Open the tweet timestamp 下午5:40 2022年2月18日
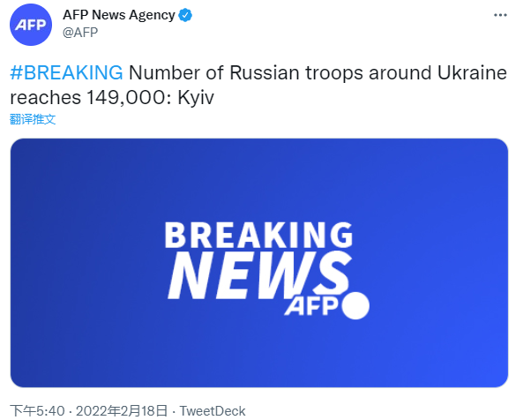The height and width of the screenshot is (420, 523). [89, 411]
